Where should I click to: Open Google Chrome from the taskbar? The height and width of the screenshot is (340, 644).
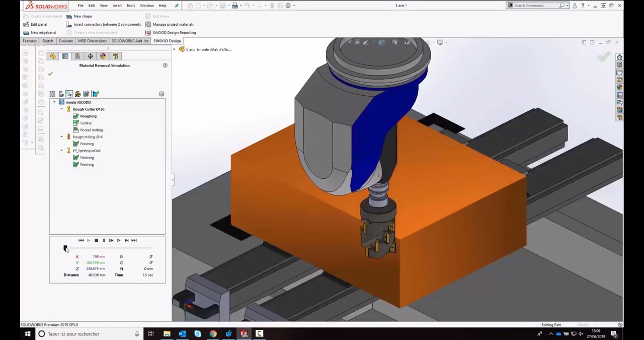[x=213, y=333]
